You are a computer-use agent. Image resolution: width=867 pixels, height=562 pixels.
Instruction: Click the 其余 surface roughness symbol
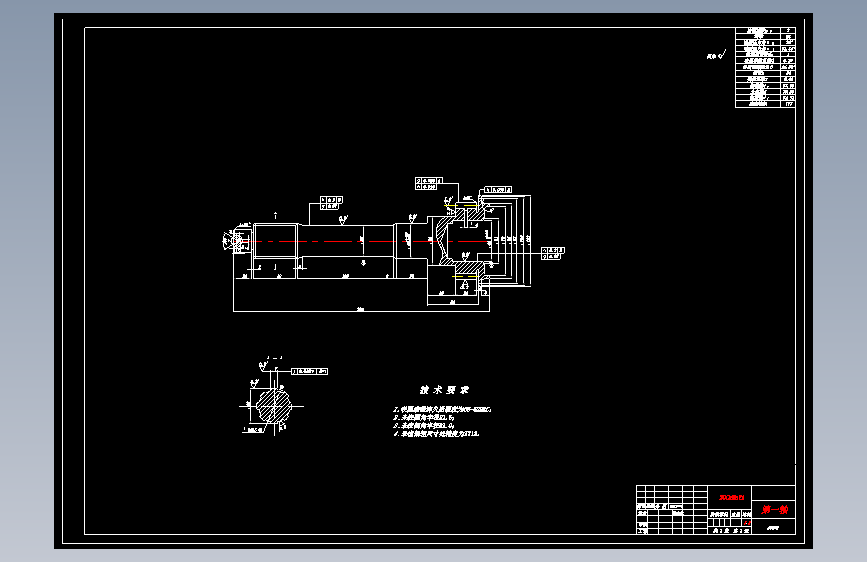tap(716, 55)
